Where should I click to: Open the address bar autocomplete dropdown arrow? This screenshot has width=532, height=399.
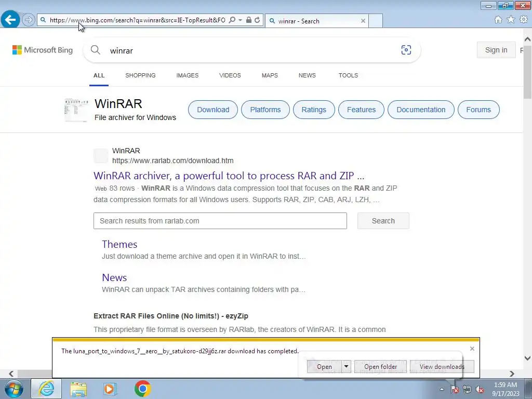coord(240,20)
